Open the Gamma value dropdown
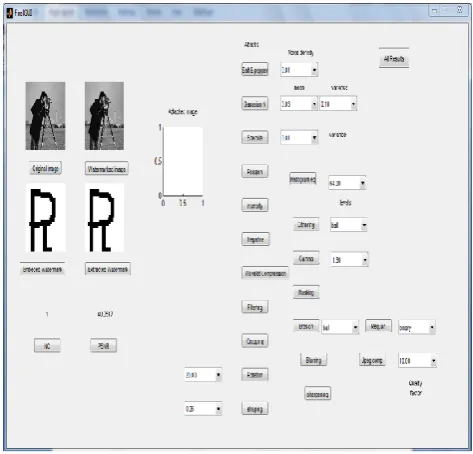This screenshot has height=454, width=473. [x=349, y=260]
